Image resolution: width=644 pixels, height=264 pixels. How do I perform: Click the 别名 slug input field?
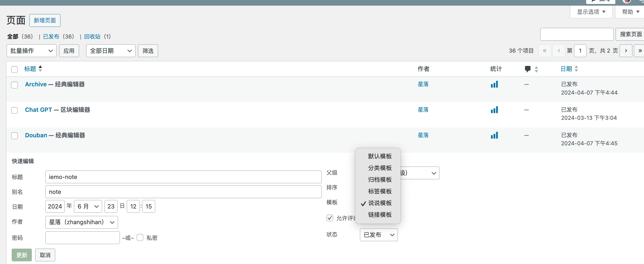183,192
